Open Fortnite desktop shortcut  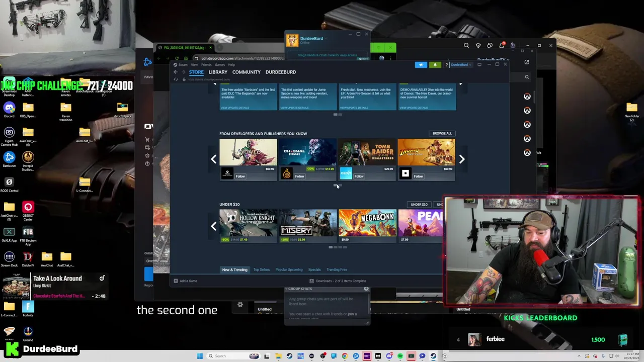point(28,308)
